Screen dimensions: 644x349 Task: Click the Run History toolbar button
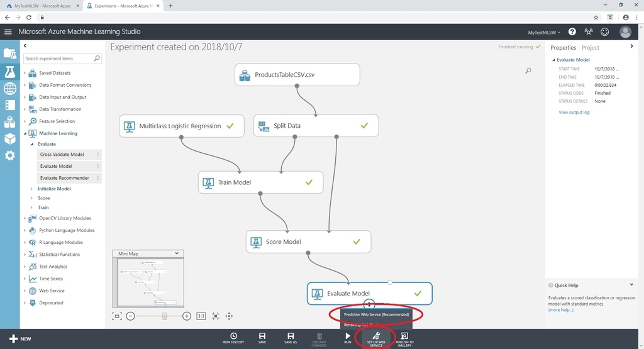tap(233, 338)
